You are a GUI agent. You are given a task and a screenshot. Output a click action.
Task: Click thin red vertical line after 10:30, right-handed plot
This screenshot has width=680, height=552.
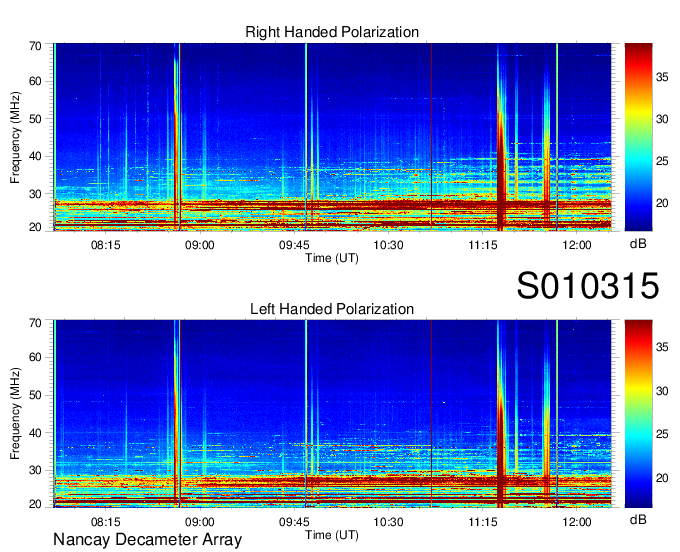coord(432,137)
